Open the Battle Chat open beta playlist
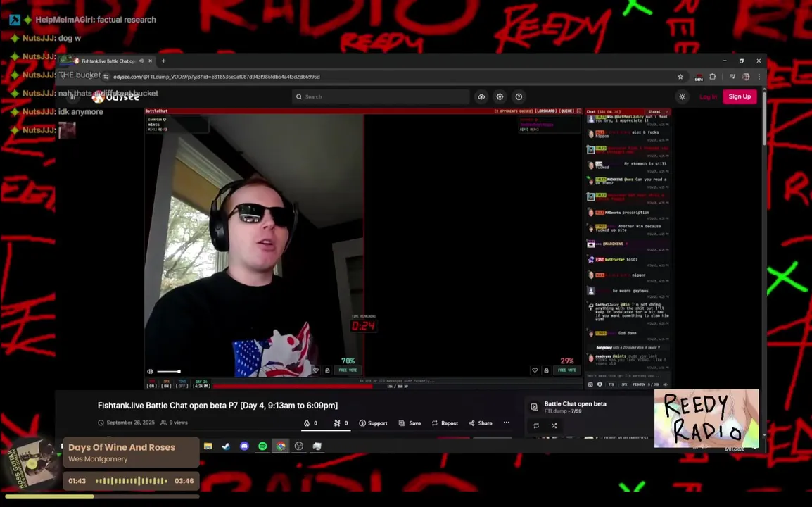This screenshot has height=507, width=812. click(x=575, y=403)
